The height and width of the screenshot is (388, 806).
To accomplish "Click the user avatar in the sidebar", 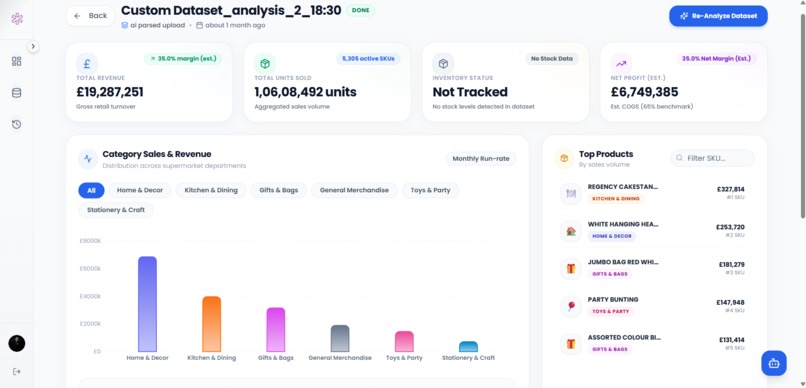I will pyautogui.click(x=17, y=343).
